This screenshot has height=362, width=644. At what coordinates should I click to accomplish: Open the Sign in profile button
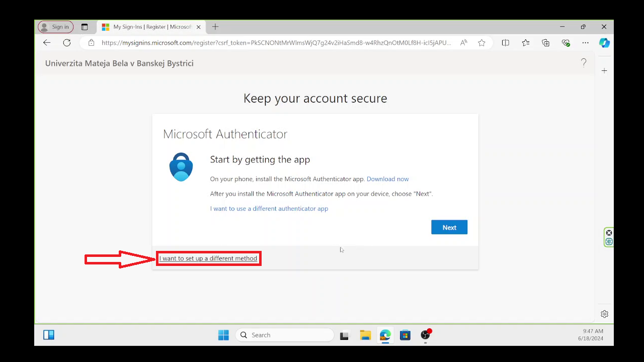pyautogui.click(x=56, y=27)
